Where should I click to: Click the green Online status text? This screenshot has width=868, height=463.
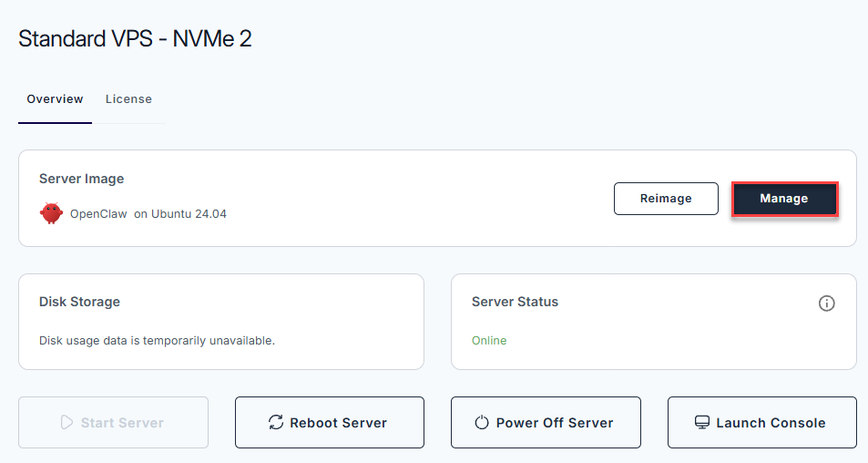pyautogui.click(x=489, y=341)
